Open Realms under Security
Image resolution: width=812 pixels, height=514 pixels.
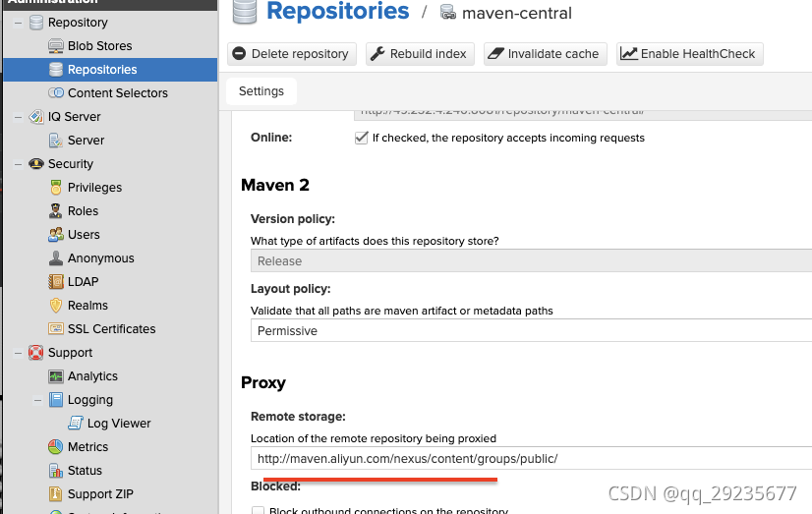[x=88, y=306]
